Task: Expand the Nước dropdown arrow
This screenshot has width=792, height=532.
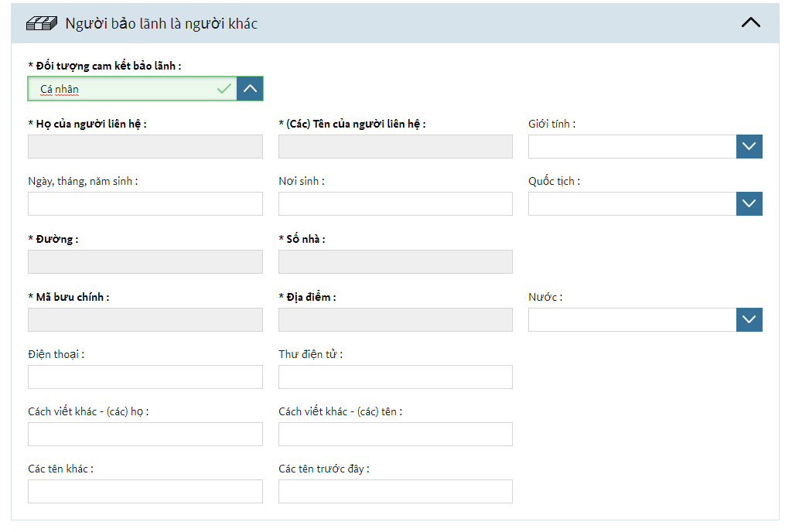Action: pyautogui.click(x=749, y=319)
